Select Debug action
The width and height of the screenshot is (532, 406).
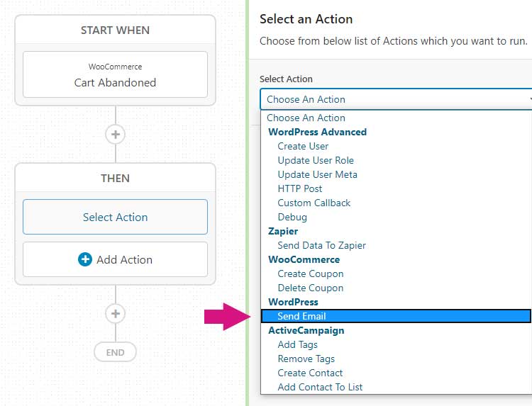292,218
